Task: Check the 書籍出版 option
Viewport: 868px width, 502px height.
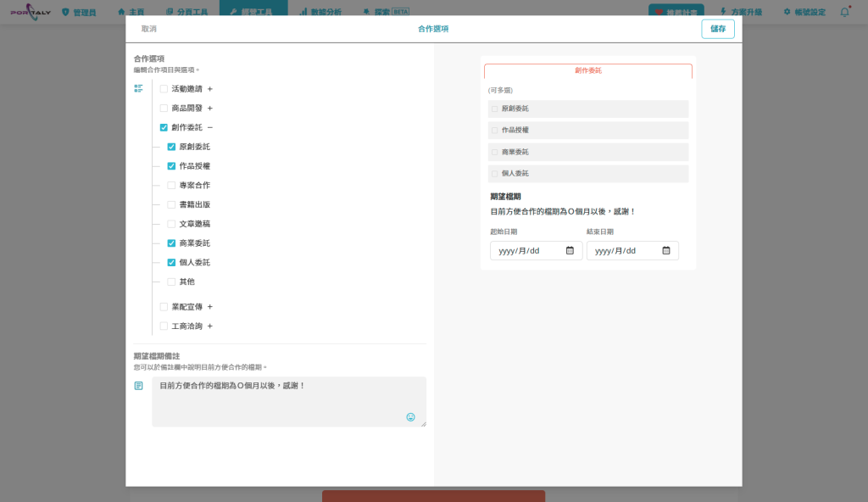Action: click(x=171, y=204)
